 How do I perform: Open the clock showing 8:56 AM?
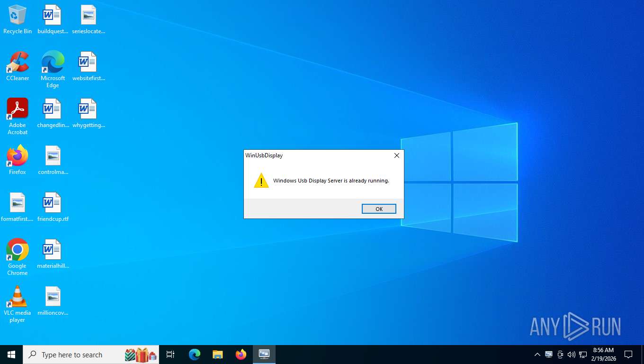tap(603, 355)
